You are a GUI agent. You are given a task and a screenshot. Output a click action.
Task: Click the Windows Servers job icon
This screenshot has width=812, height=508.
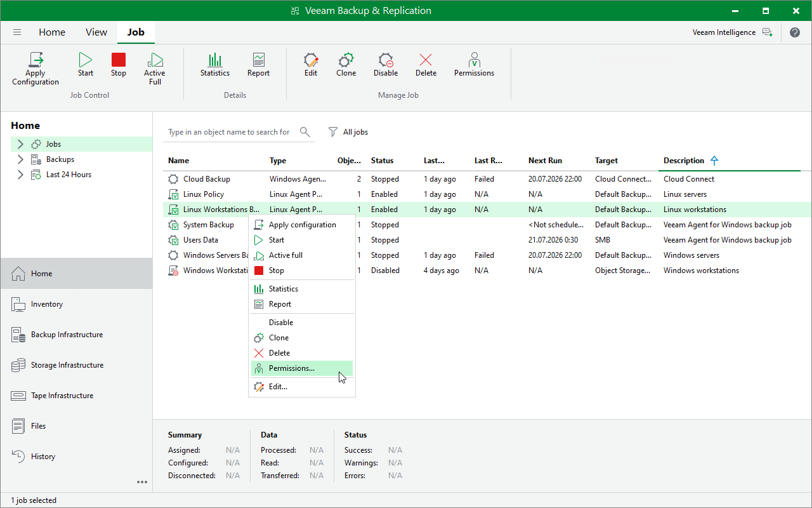pos(173,255)
